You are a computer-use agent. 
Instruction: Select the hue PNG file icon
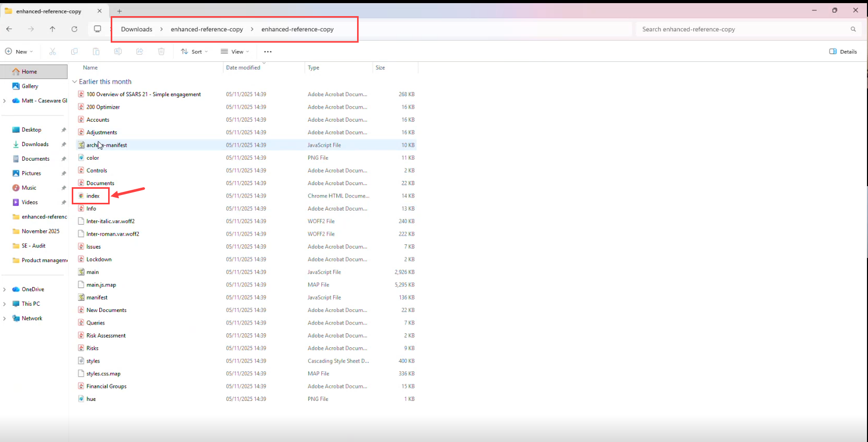point(81,399)
